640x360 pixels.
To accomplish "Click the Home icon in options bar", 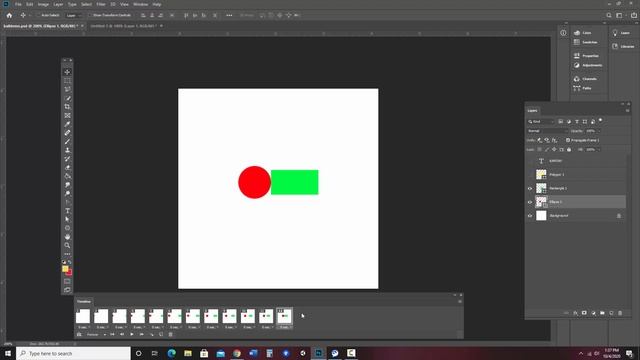I will click(9, 16).
